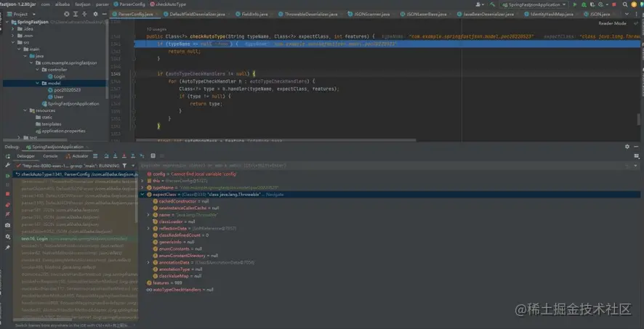Open the hidden editor tabs dropdown chevron
Image resolution: width=644 pixels, height=329 pixels.
tap(627, 14)
